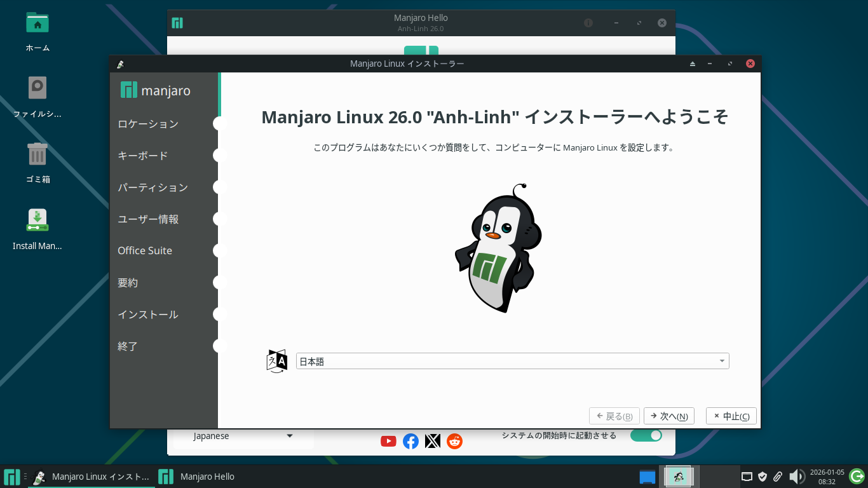This screenshot has width=868, height=488.
Task: Click the About info icon in Manjaro Hello titlebar
Action: click(x=588, y=23)
